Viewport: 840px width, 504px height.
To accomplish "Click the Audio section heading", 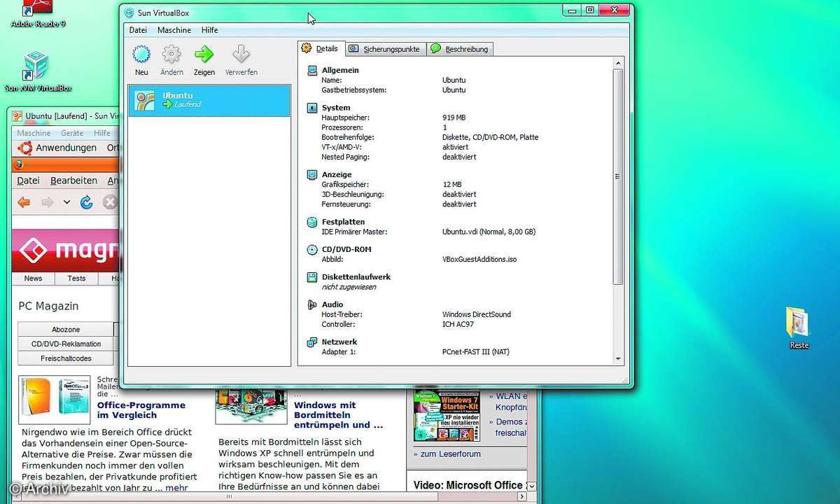I will click(332, 304).
